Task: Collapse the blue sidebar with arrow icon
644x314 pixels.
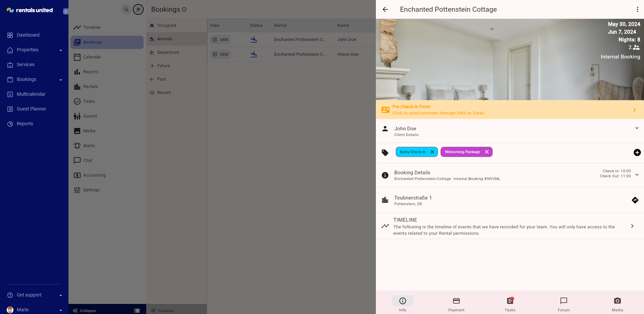Action: (66, 11)
